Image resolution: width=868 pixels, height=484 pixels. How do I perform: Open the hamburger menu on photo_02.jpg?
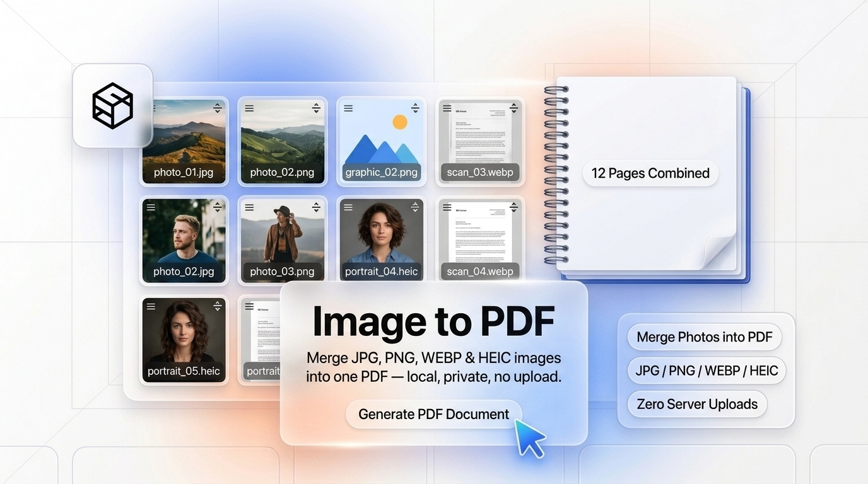point(151,207)
